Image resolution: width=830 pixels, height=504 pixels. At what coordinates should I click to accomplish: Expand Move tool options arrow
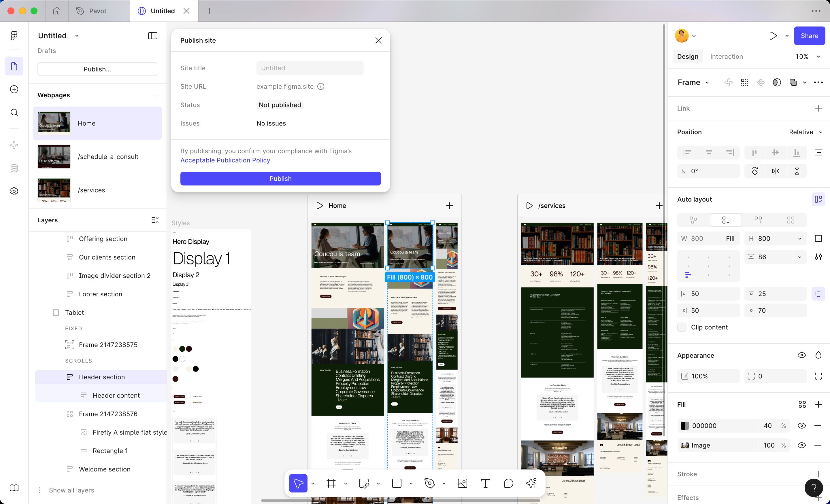tap(313, 484)
